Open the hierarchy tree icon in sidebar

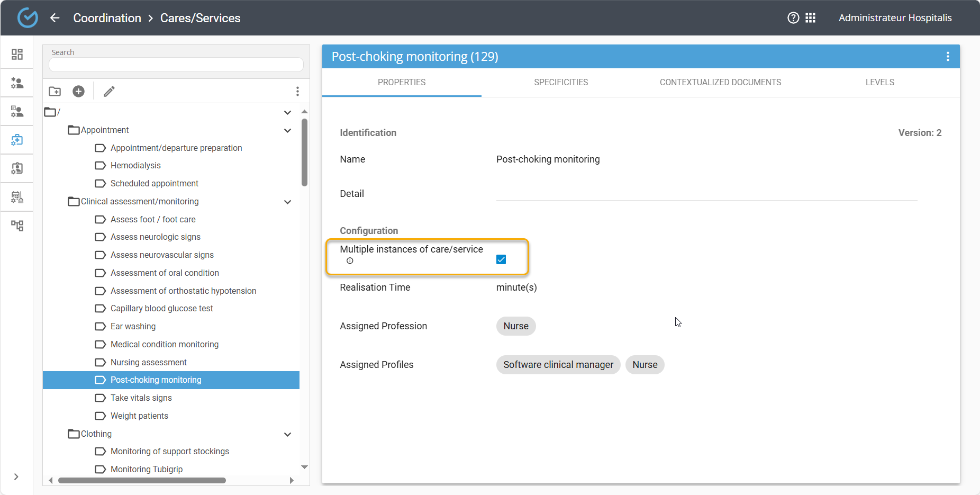(x=17, y=226)
